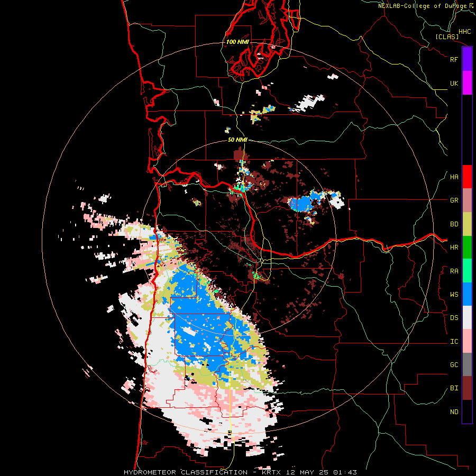Select the blue WS legend swatch

tap(467, 294)
